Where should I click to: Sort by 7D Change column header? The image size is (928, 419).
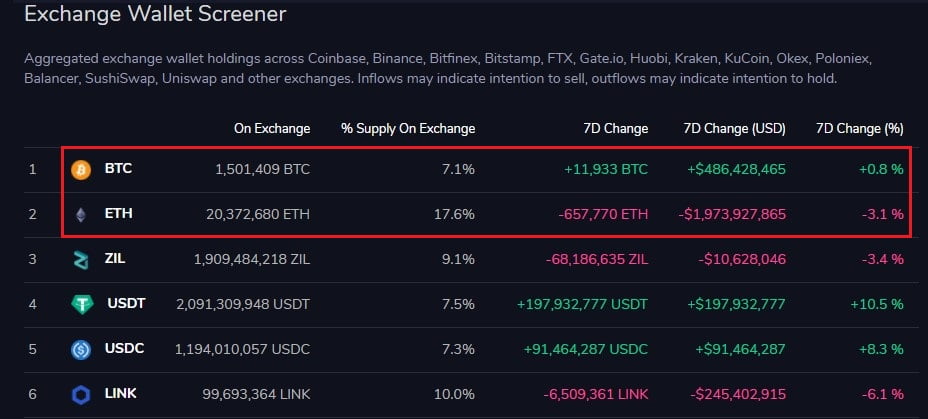(x=616, y=128)
